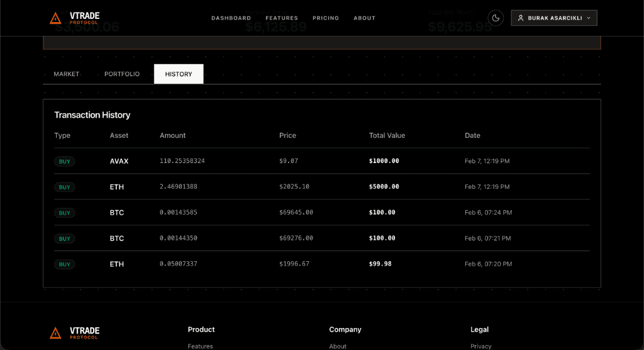Screen dimensions: 644x350
Task: Select BTC asset priced $69276.00
Action: (116, 238)
